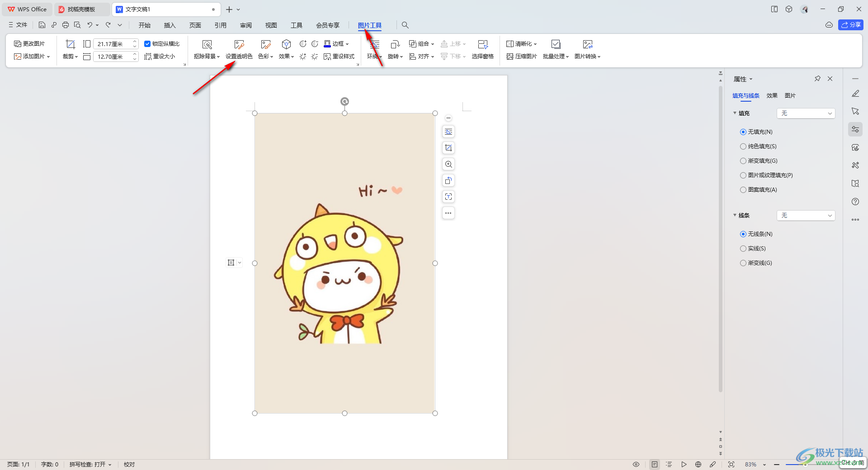This screenshot has width=868, height=470.
Task: Expand the 清晰化 sharpen dropdown
Action: 535,44
